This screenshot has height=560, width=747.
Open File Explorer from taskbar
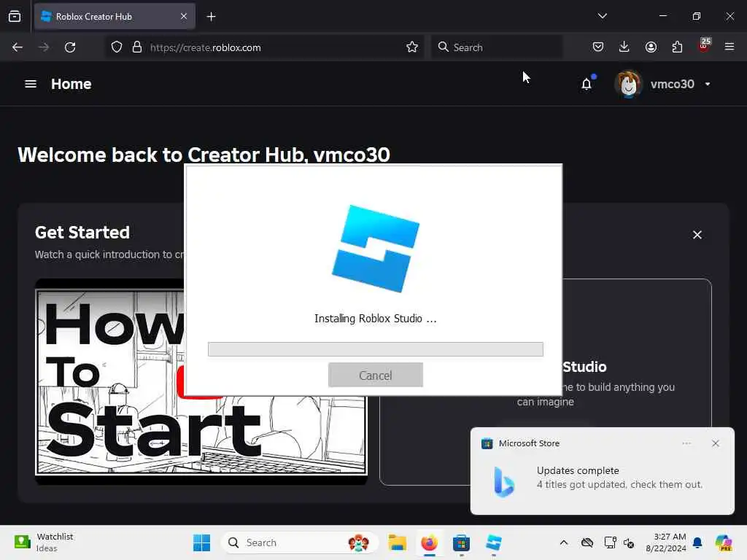tap(397, 542)
